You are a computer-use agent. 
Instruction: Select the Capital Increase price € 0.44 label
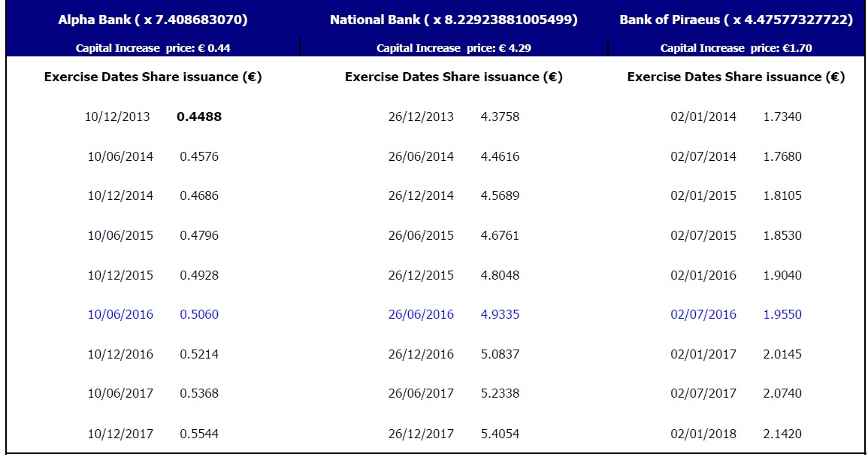point(153,48)
